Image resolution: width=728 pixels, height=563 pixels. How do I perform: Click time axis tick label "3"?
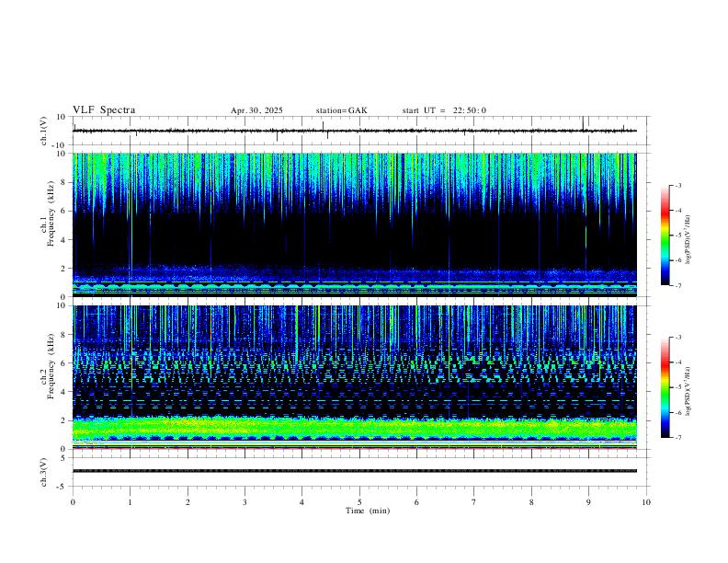pos(245,502)
